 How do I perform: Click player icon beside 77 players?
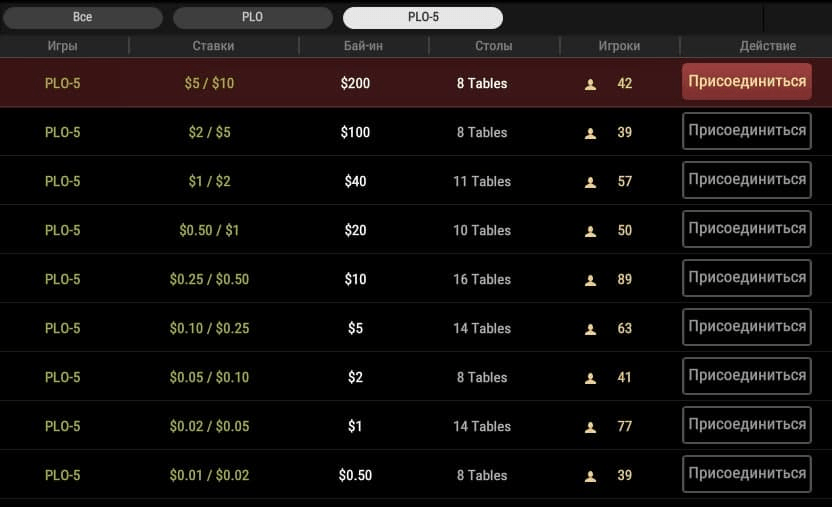point(590,427)
